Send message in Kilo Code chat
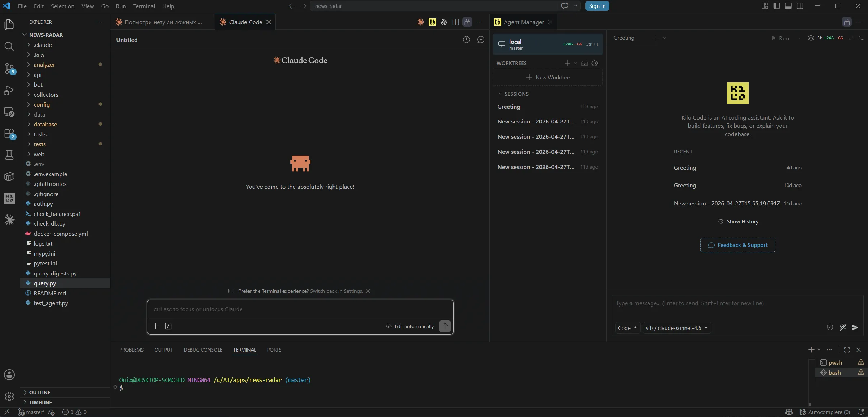The height and width of the screenshot is (417, 868). (x=855, y=327)
